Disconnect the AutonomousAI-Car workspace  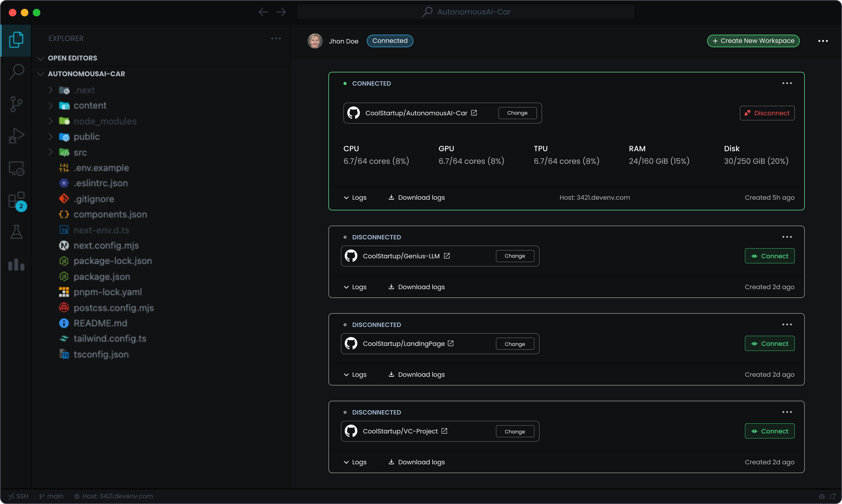click(767, 113)
